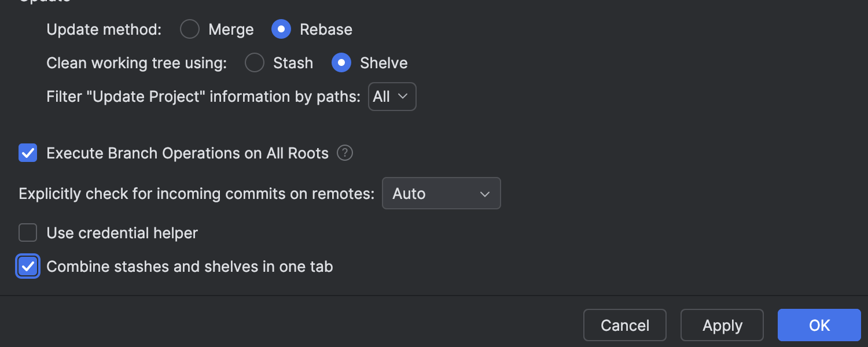This screenshot has height=347, width=868.
Task: Click the "Clean working tree using:" label
Action: pos(137,63)
